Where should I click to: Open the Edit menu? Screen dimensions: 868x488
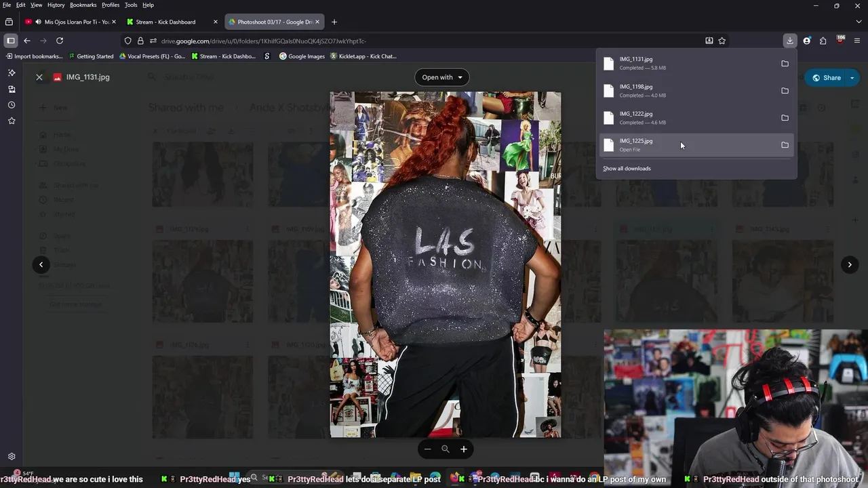21,5
